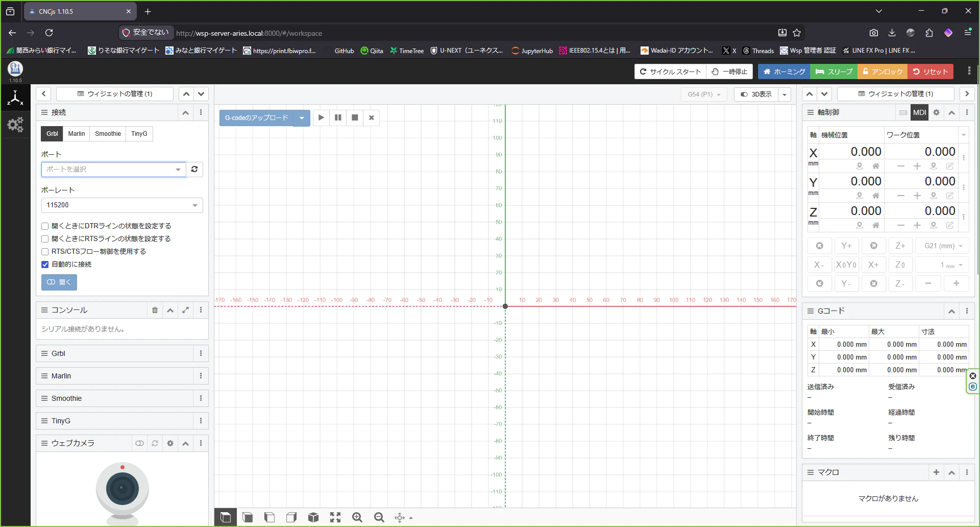980x527 pixels.
Task: Open axis control settings gear
Action: pyautogui.click(x=936, y=112)
